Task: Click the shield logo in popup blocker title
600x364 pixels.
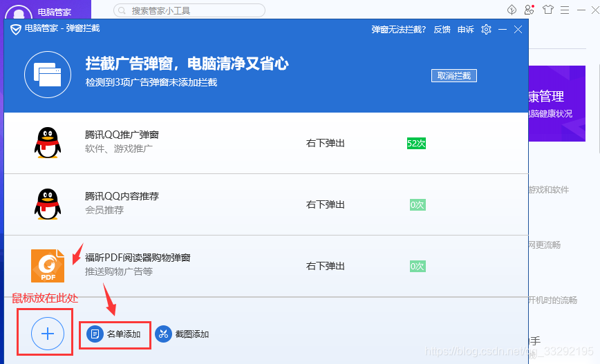Action: click(16, 30)
